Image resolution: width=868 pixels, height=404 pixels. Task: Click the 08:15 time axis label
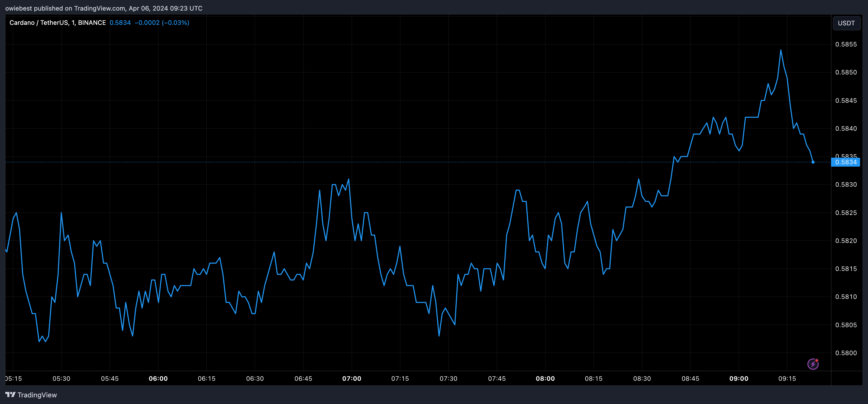pyautogui.click(x=594, y=378)
